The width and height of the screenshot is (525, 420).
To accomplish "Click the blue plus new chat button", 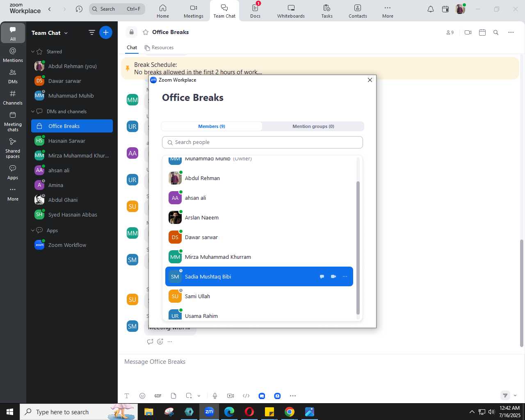I will tap(106, 32).
